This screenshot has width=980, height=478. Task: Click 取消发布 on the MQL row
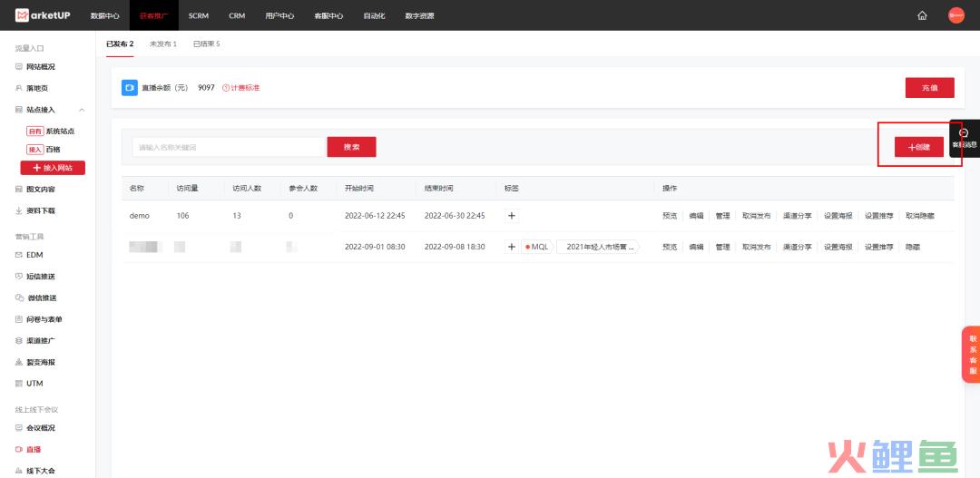tap(756, 247)
